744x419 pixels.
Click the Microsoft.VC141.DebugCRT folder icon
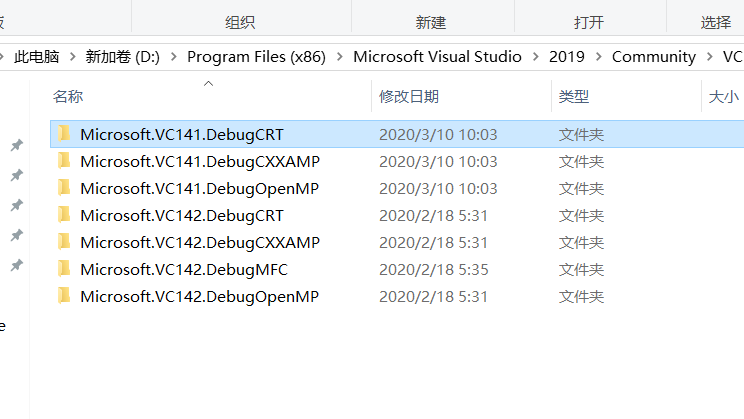pos(64,134)
